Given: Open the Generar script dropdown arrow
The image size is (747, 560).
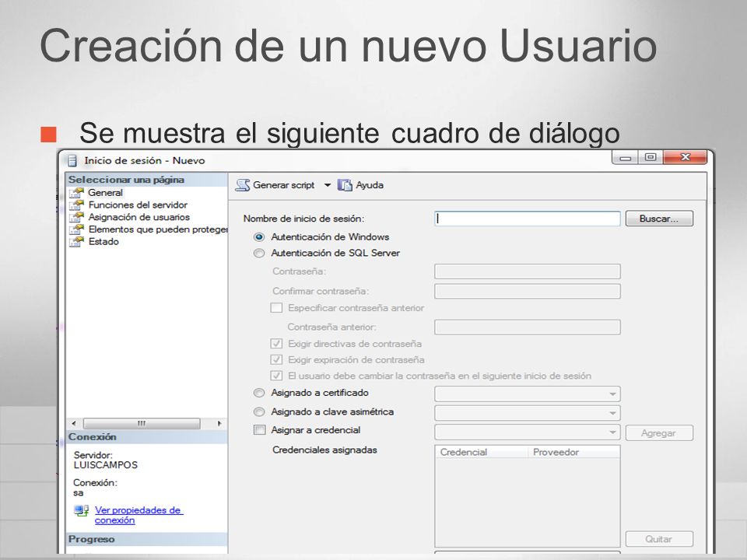Looking at the screenshot, I should [x=328, y=185].
